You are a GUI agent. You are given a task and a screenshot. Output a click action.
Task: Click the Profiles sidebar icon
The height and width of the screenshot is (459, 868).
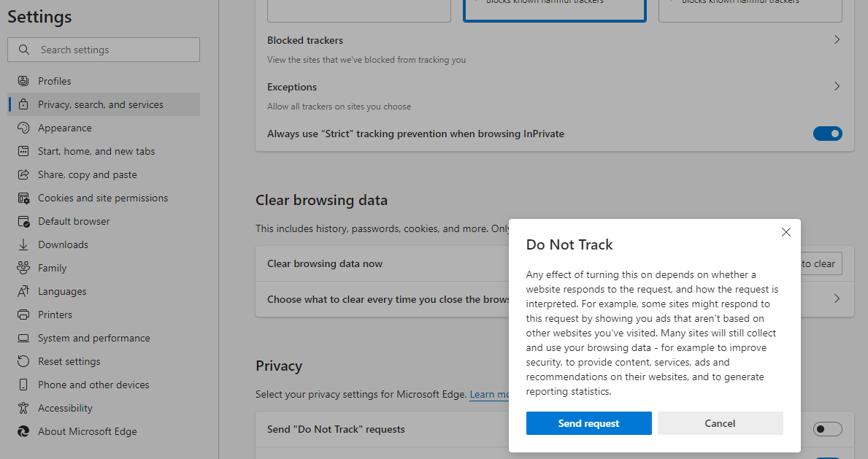click(x=23, y=82)
